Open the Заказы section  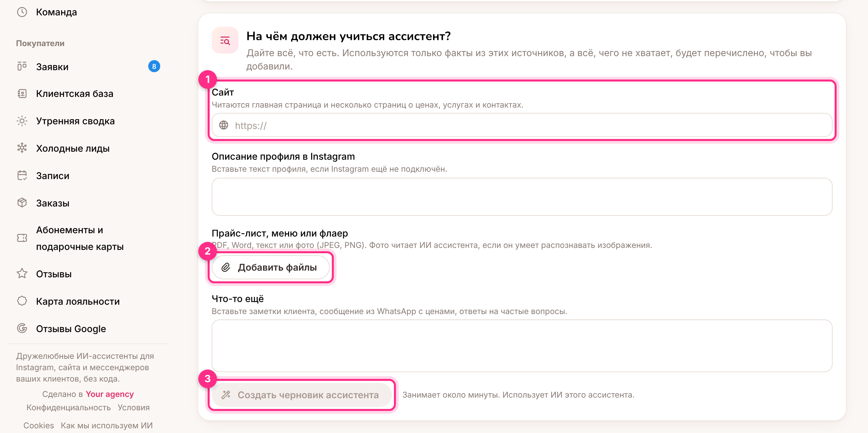click(x=88, y=203)
